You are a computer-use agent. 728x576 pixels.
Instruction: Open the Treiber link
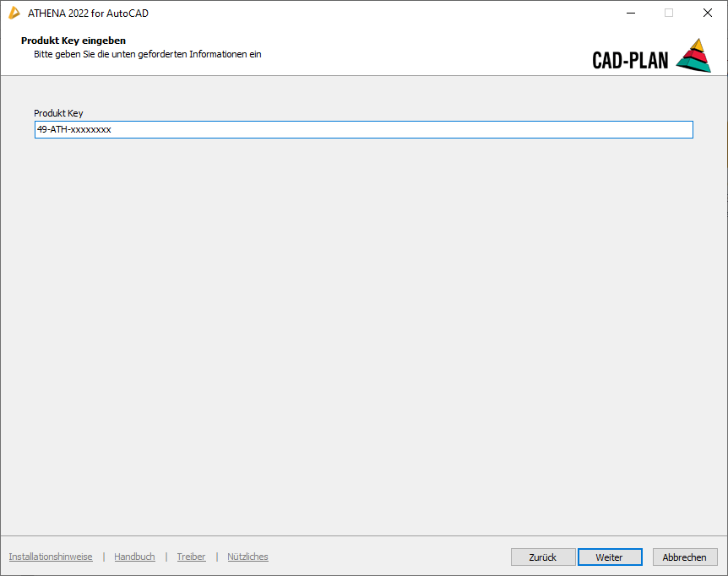pyautogui.click(x=191, y=557)
